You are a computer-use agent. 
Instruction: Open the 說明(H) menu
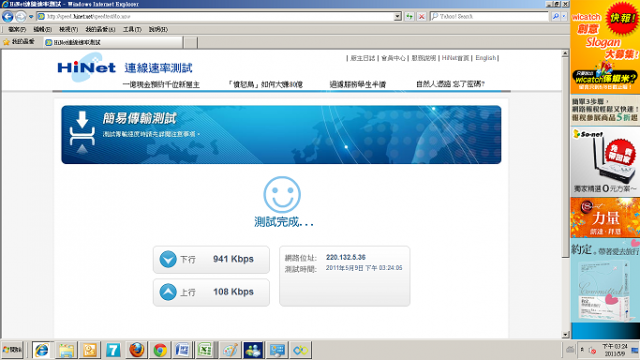(x=158, y=29)
